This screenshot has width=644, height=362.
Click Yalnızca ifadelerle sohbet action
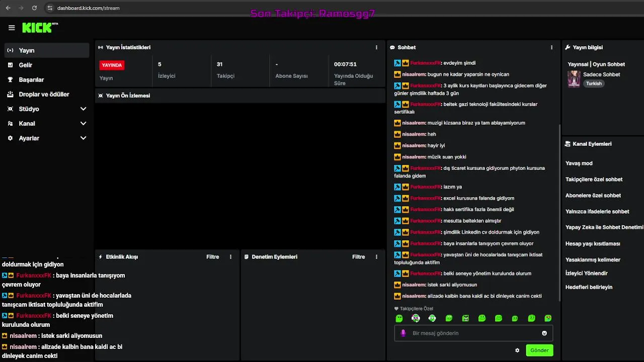[597, 211]
